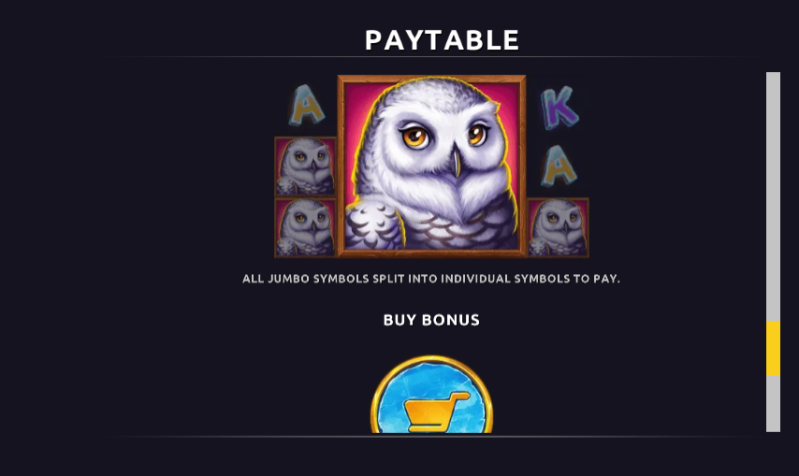Click the yellow scrollbar thumb
This screenshot has width=799, height=476.
coord(773,349)
